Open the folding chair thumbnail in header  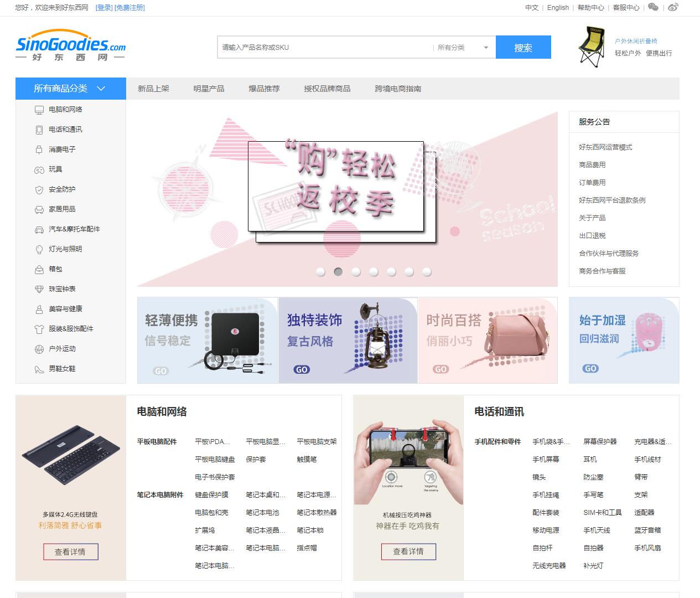pyautogui.click(x=591, y=47)
